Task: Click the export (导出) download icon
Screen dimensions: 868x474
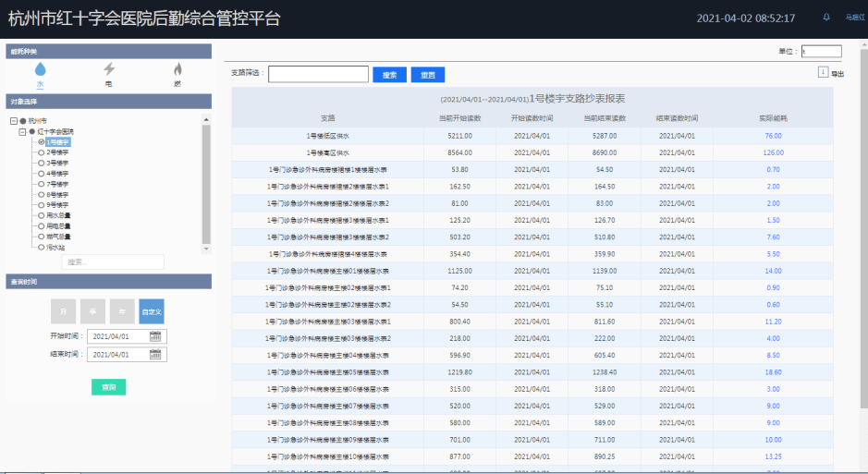Action: [x=823, y=72]
